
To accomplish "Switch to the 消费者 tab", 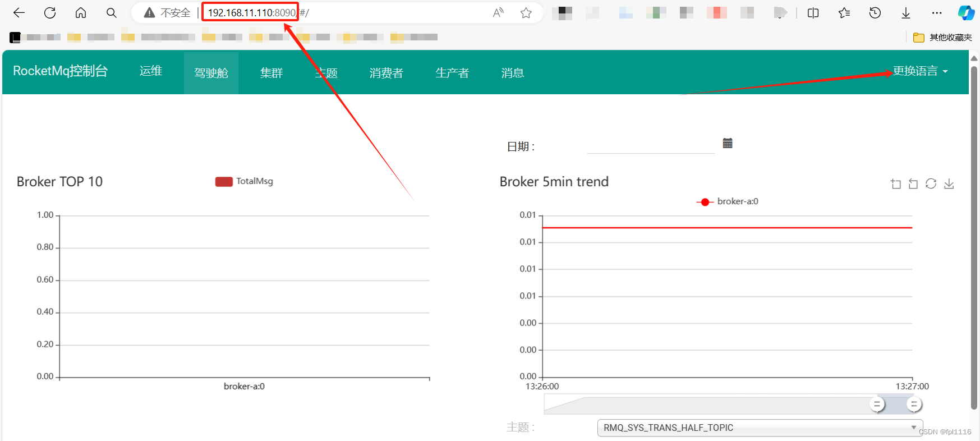I will point(386,73).
